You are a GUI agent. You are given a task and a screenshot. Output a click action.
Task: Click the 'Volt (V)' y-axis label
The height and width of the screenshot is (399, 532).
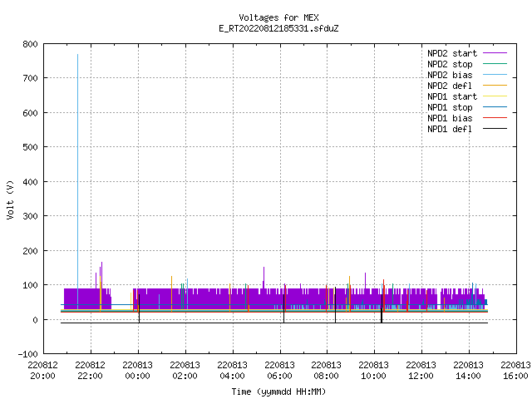coord(10,199)
